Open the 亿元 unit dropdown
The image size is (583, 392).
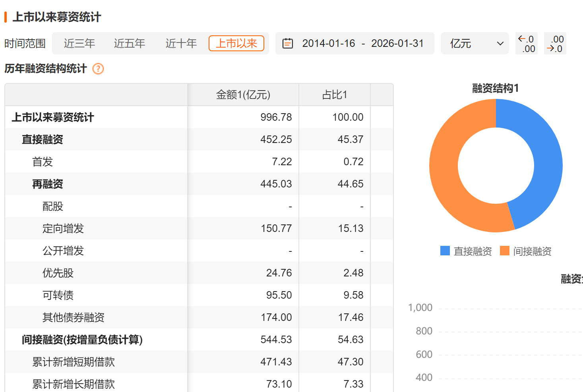[475, 43]
